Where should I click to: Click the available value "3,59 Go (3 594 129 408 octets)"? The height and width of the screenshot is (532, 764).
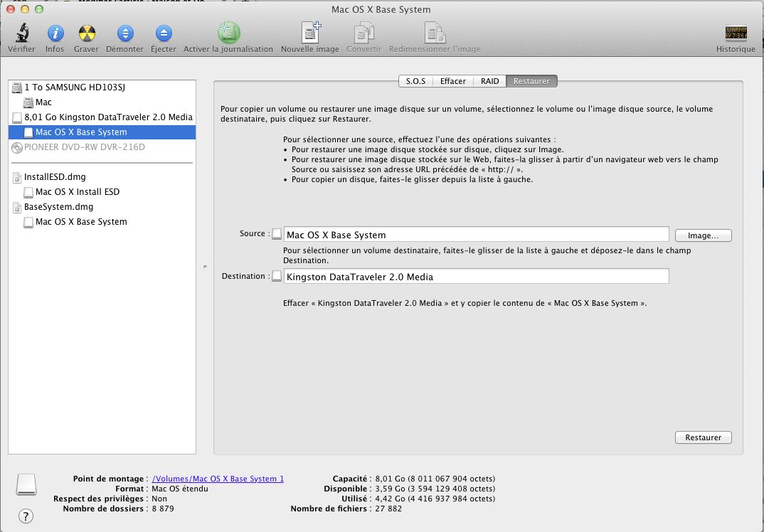pyautogui.click(x=435, y=489)
